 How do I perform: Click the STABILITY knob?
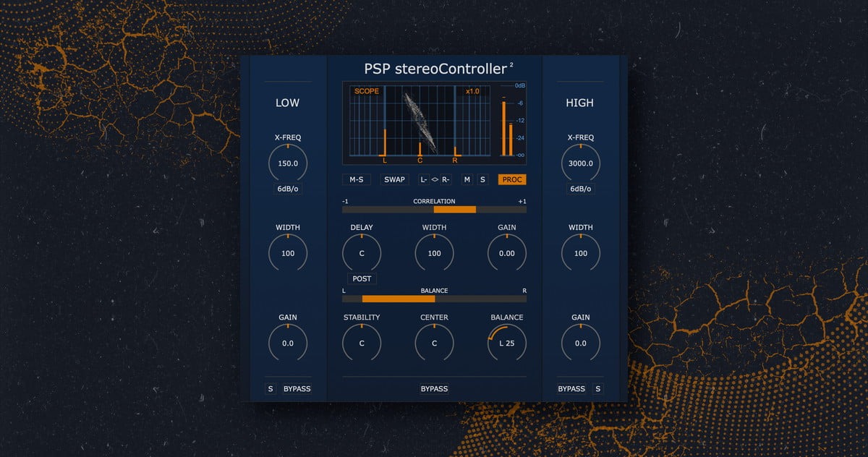(362, 343)
